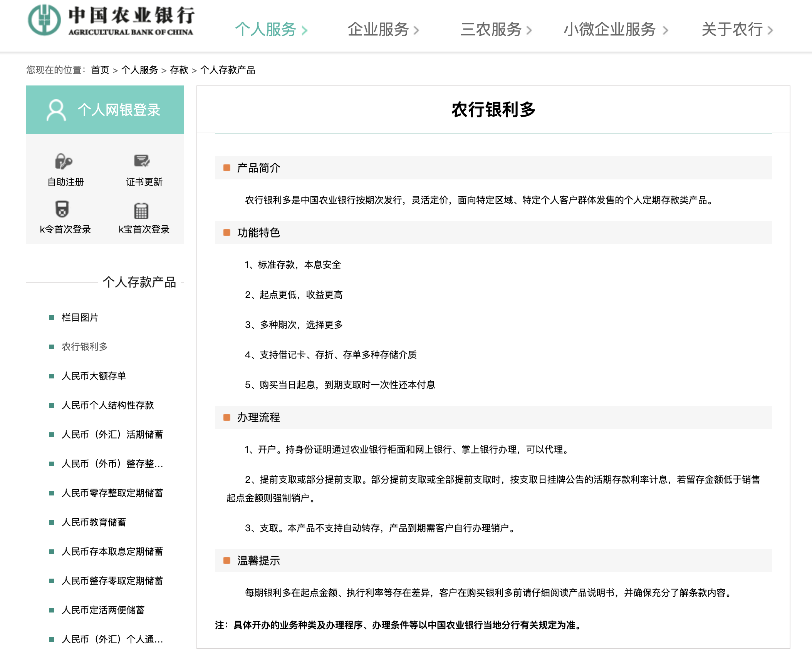This screenshot has width=812, height=656.
Task: Expand the 企业服务 chevron arrow
Action: [x=416, y=30]
